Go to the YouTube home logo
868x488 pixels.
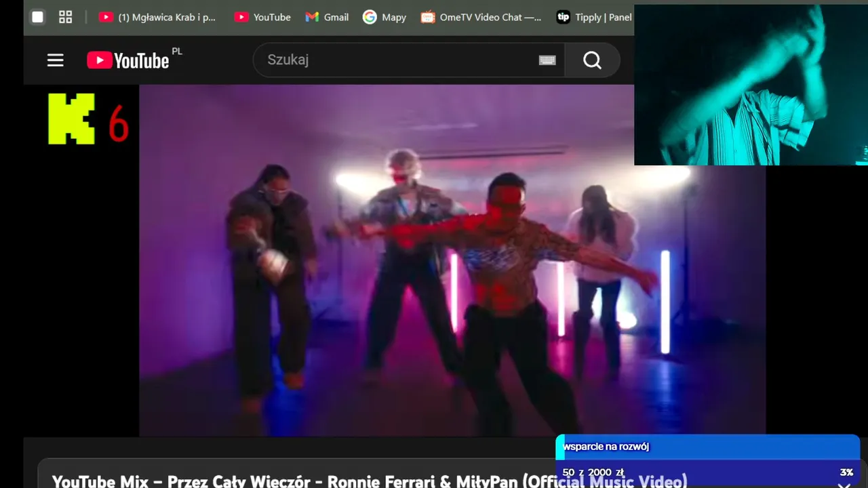[127, 60]
